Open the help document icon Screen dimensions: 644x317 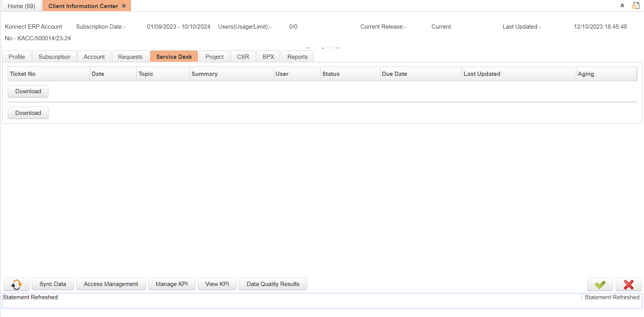click(635, 6)
